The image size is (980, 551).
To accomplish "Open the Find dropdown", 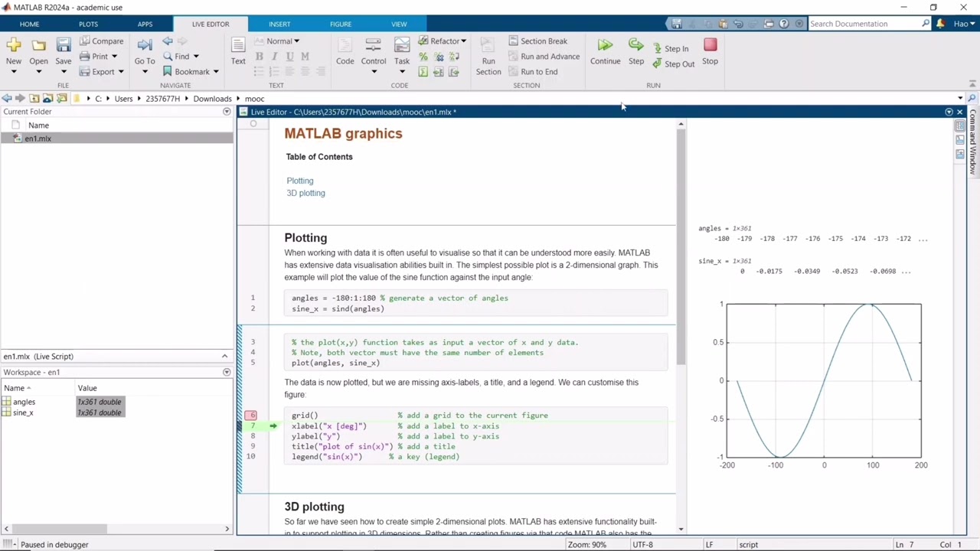I will [x=181, y=57].
